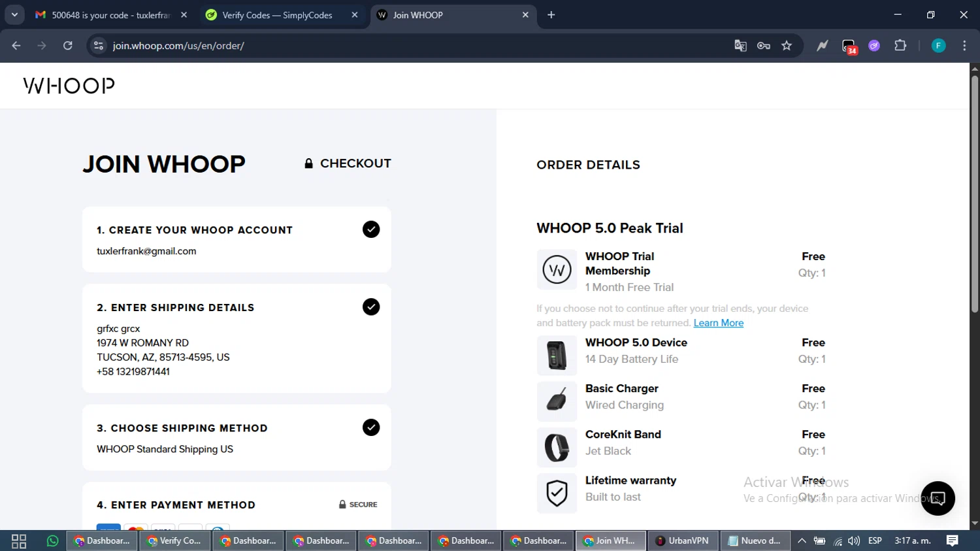Screen dimensions: 980x551
Task: Click the purple round extension icon
Action: 874,46
